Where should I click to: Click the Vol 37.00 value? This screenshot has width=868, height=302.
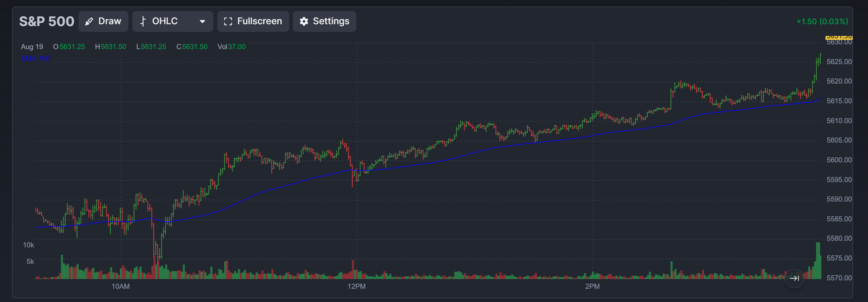[x=237, y=47]
